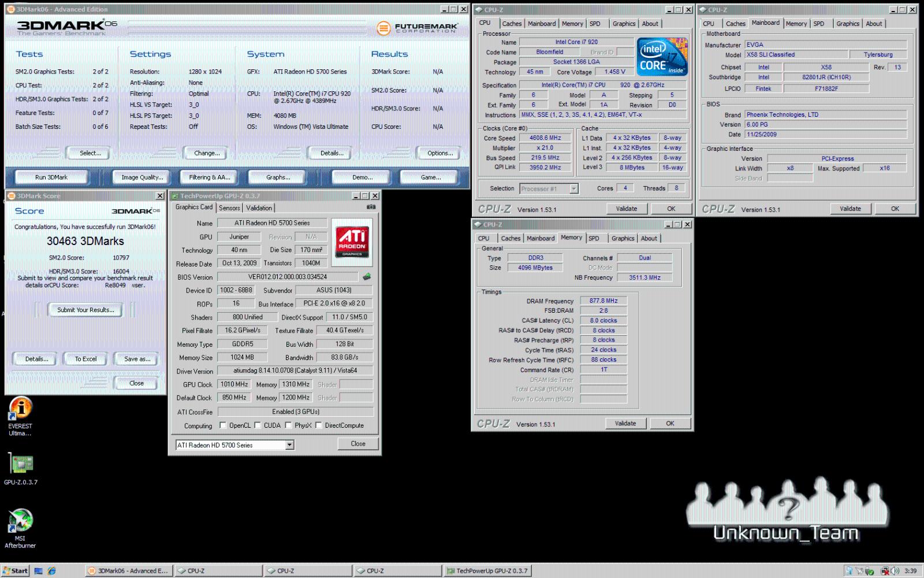Click the 3DMark06 taskbar button
This screenshot has height=578, width=924.
(128, 570)
